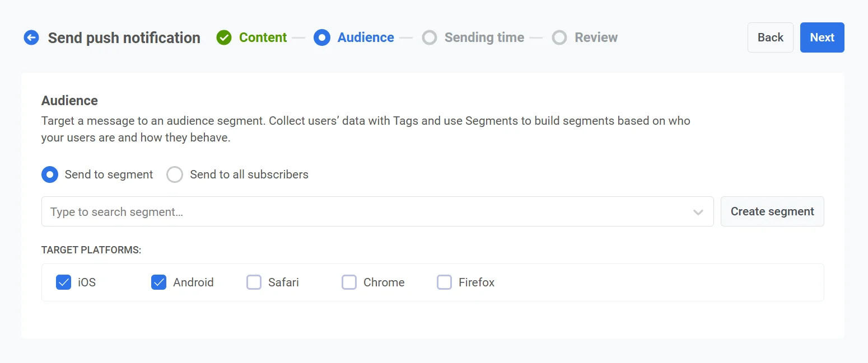The height and width of the screenshot is (363, 868).
Task: Jump to the Sending time step
Action: [x=484, y=37]
